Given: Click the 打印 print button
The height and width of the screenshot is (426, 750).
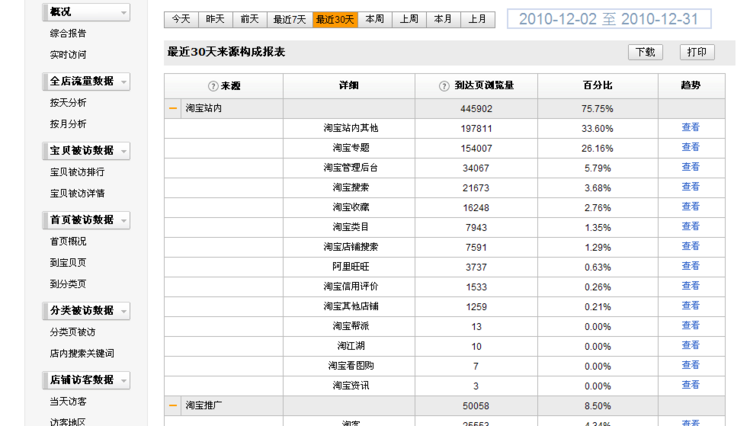Looking at the screenshot, I should pyautogui.click(x=697, y=52).
